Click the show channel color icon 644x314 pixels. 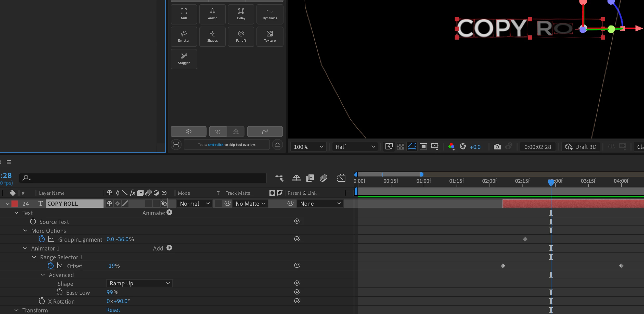[x=451, y=147]
